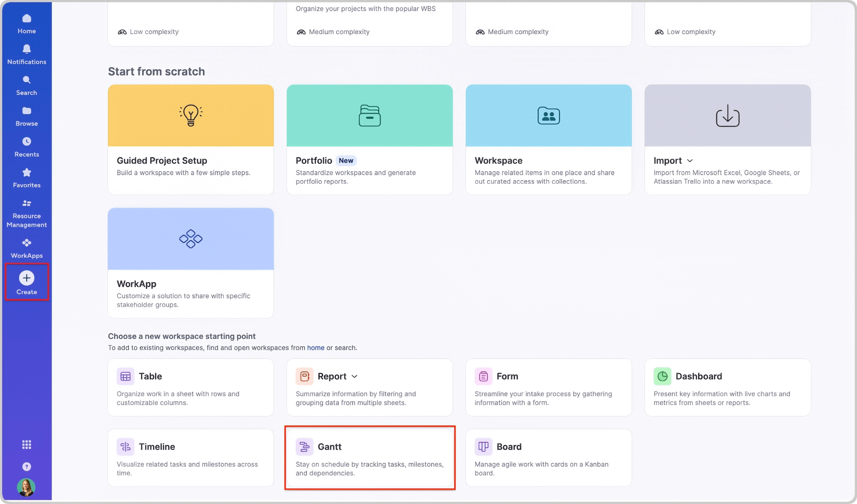Expand the Report dropdown chevron
The height and width of the screenshot is (504, 857).
(354, 376)
